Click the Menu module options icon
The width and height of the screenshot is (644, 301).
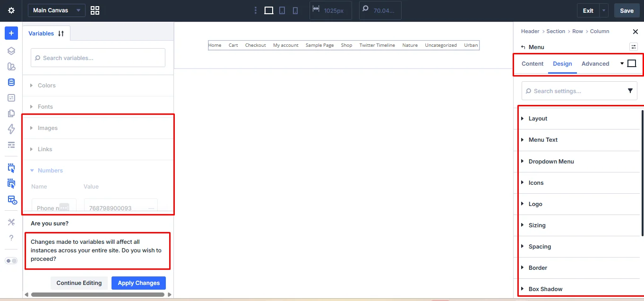[634, 47]
